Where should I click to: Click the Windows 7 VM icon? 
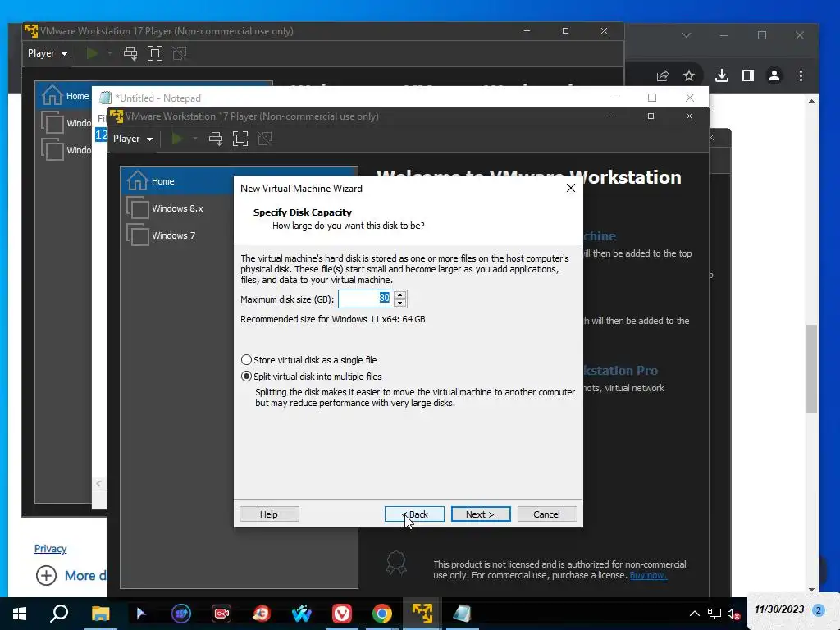(x=137, y=235)
